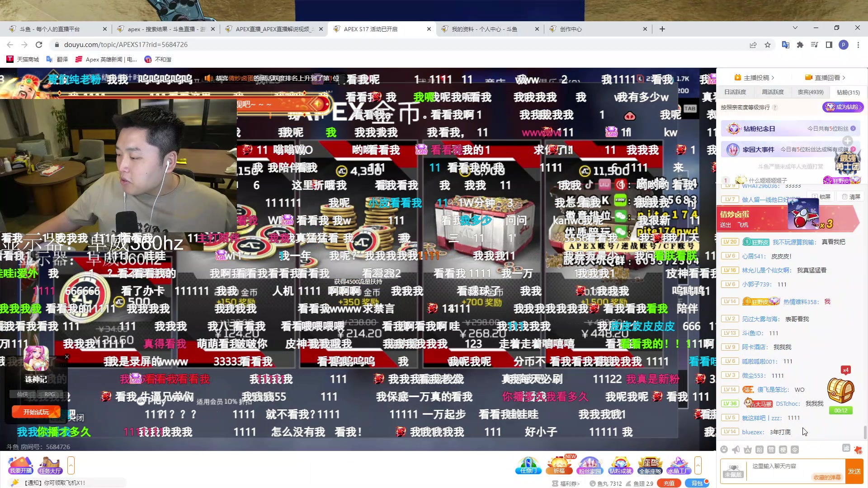Image resolution: width=868 pixels, height=488 pixels.
Task: Expand 主播投稿 streamer submissions
Action: [x=755, y=78]
